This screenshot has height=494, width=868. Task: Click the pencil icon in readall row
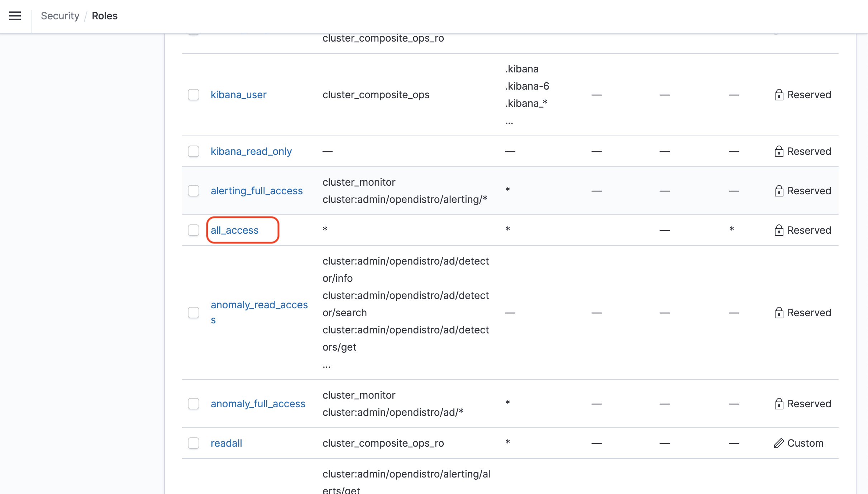tap(778, 443)
